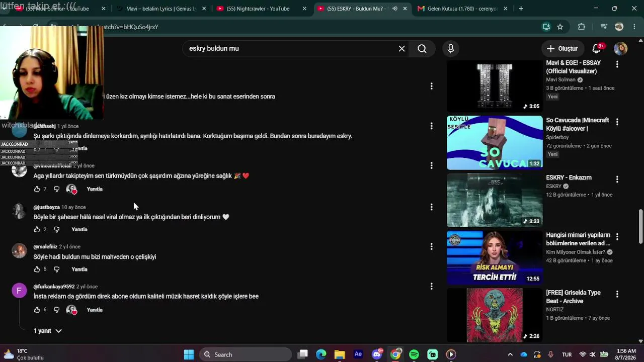
Task: Open the YouTube account avatar menu
Action: pyautogui.click(x=620, y=48)
